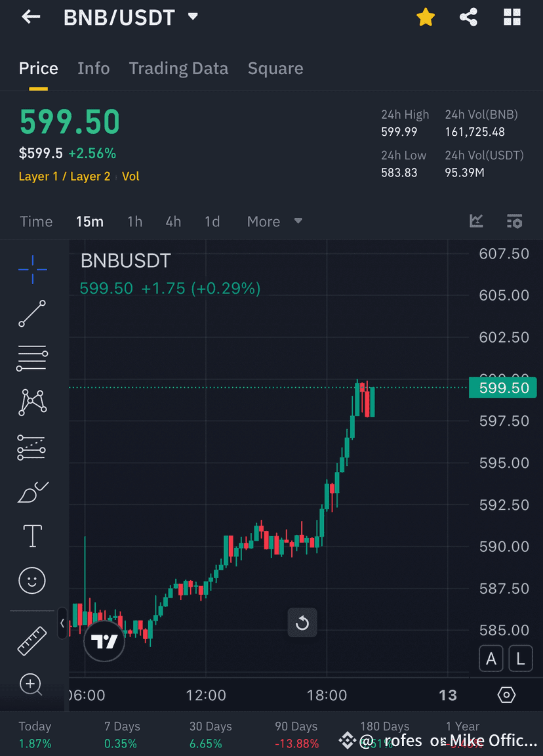Select the trend line drawing tool

[31, 314]
